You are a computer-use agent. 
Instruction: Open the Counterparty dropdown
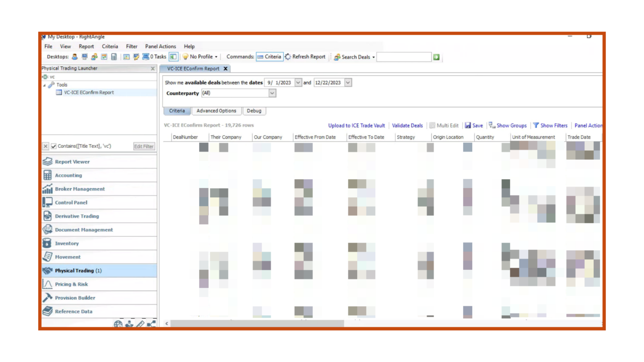273,93
